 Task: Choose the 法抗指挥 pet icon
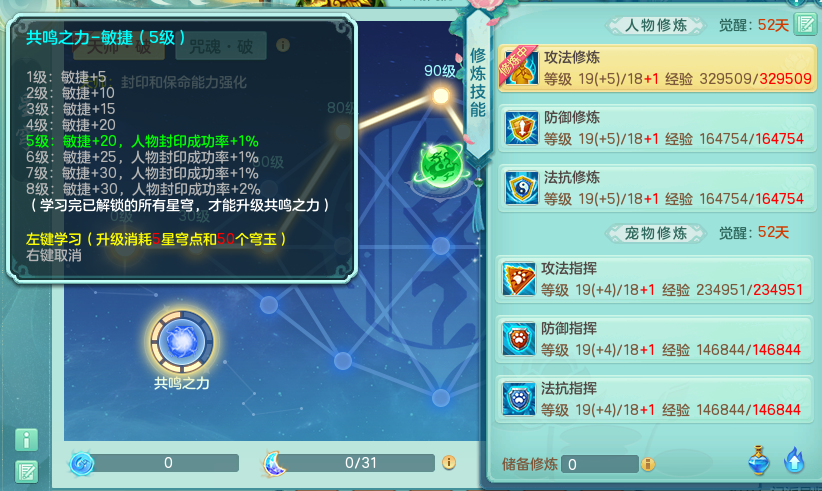[x=518, y=399]
